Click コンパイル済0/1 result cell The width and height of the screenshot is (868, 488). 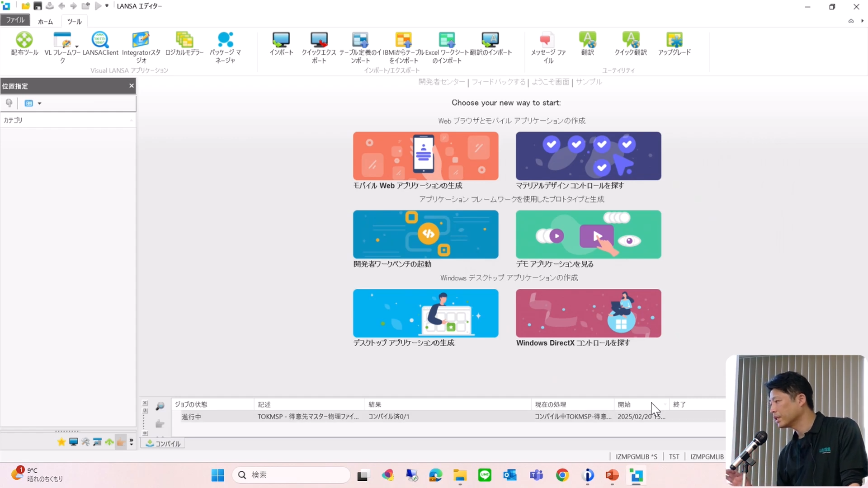[389, 417]
